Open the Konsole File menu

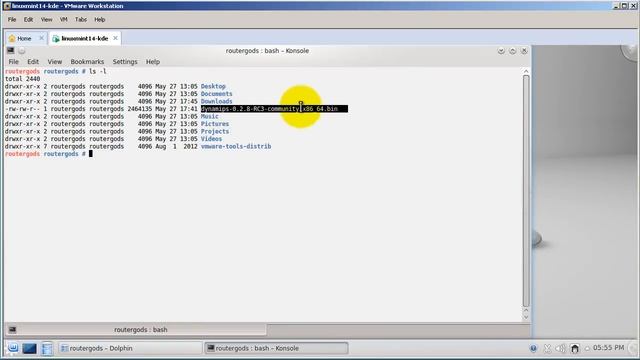pyautogui.click(x=13, y=62)
